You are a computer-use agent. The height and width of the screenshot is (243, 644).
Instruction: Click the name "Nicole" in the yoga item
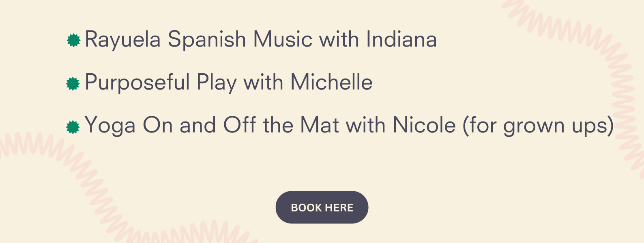(424, 125)
